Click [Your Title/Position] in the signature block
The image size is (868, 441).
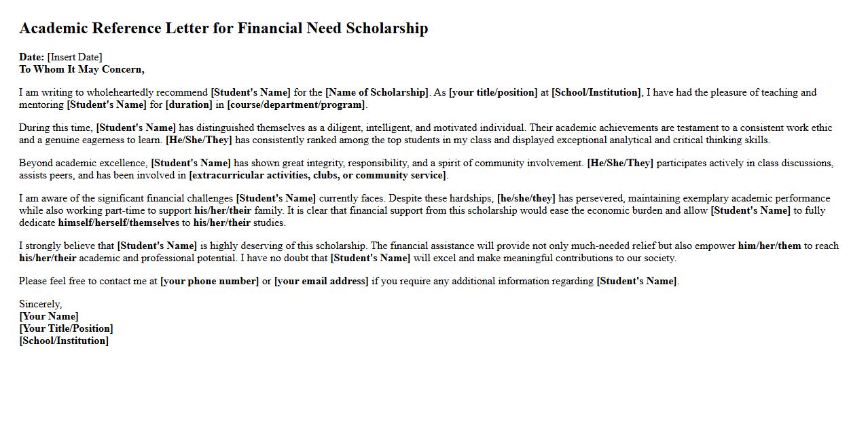pos(66,328)
